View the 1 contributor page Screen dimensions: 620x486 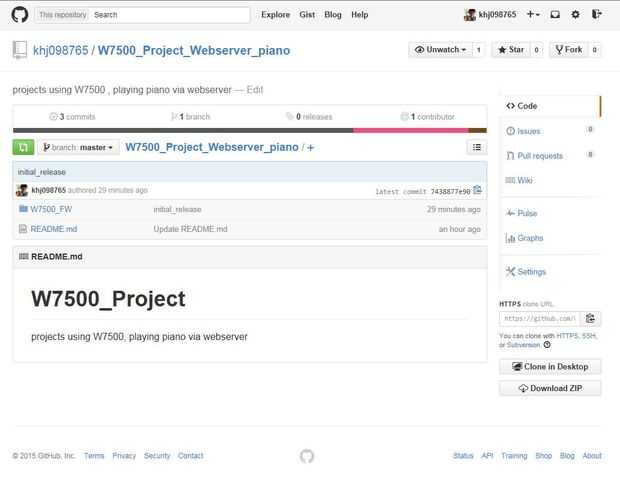(x=427, y=117)
